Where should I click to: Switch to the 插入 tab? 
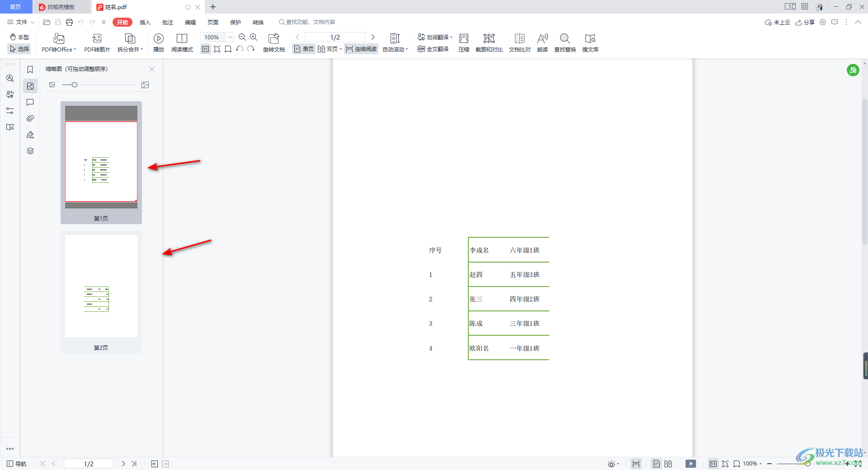tap(145, 22)
